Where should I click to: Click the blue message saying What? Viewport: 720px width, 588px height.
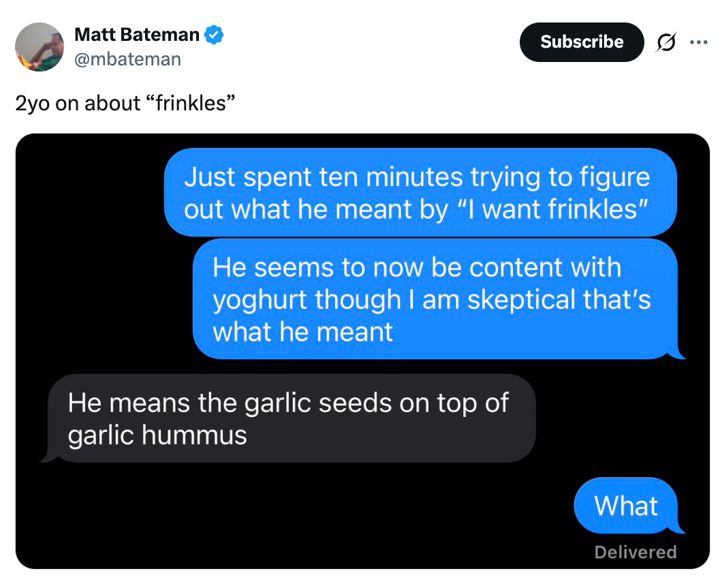[x=627, y=506]
